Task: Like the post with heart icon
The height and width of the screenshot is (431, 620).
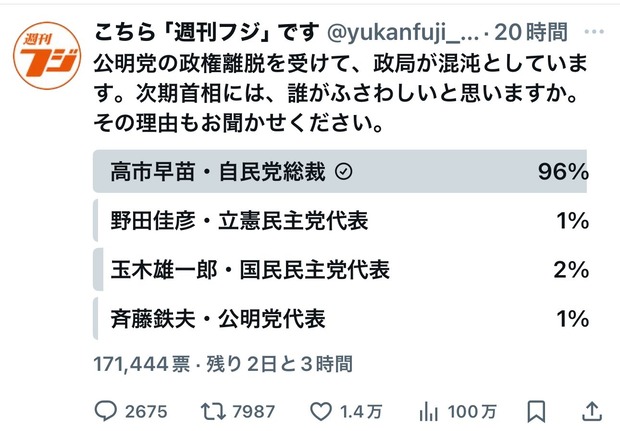Action: click(x=321, y=412)
